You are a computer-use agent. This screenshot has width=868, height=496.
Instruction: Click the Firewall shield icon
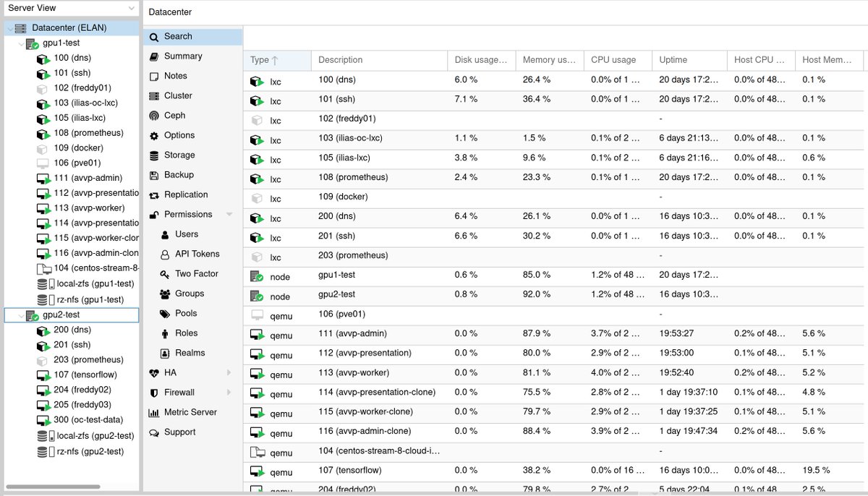click(153, 393)
